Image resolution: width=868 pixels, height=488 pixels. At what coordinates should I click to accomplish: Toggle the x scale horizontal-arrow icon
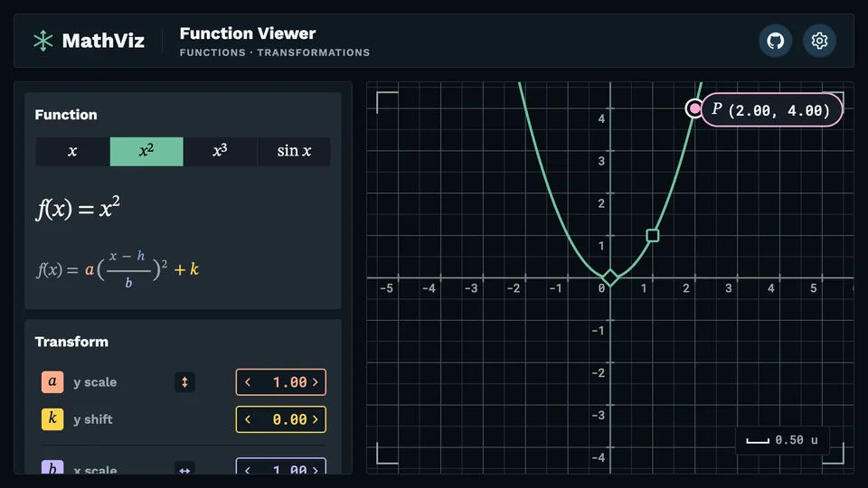[184, 469]
